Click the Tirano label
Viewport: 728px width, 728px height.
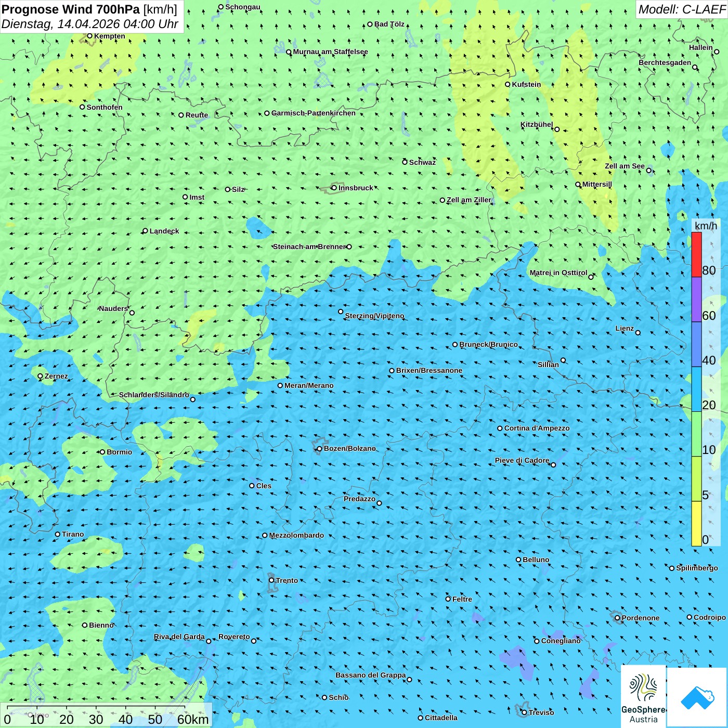73,534
